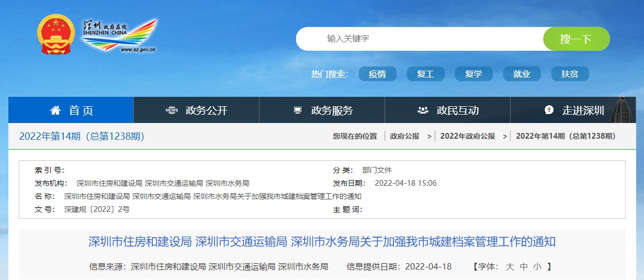This screenshot has width=644, height=280.
Task: Select the 复工 hot search tag
Action: pyautogui.click(x=425, y=74)
